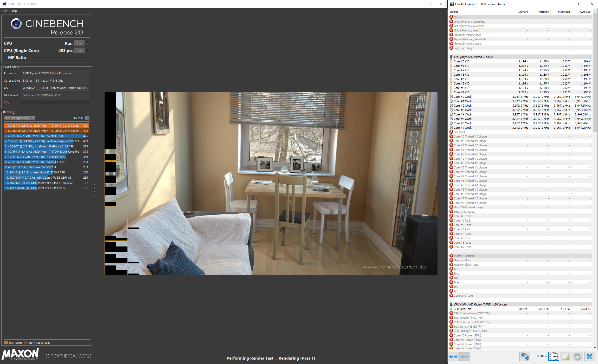Open the CPU (Single Core) ranking dropdown
598x364 pixels.
tap(20, 118)
